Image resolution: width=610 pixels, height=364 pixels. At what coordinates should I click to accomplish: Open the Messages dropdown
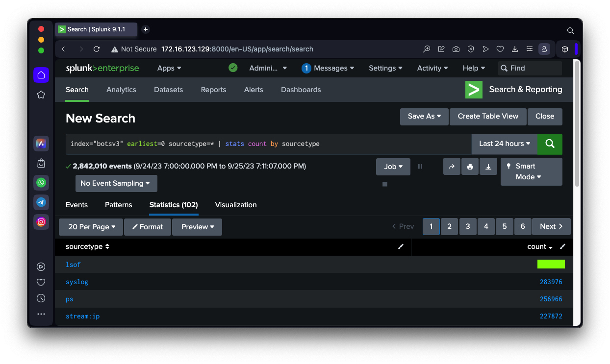point(328,68)
